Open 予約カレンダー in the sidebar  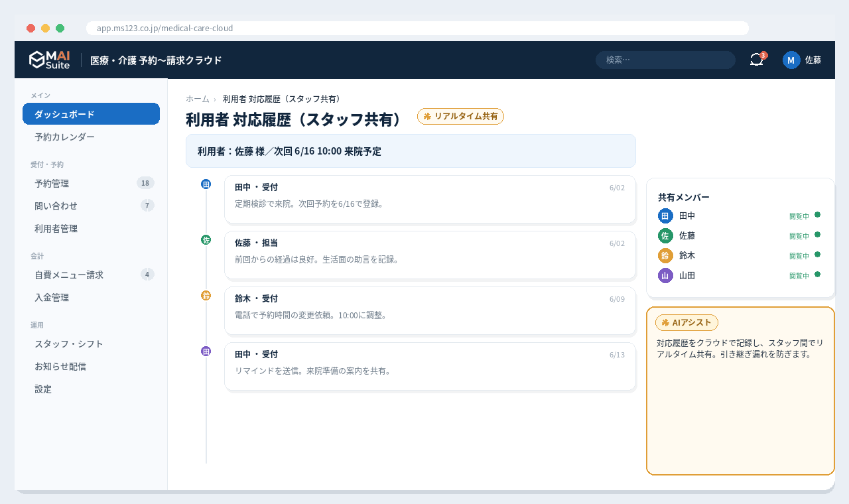pyautogui.click(x=91, y=137)
